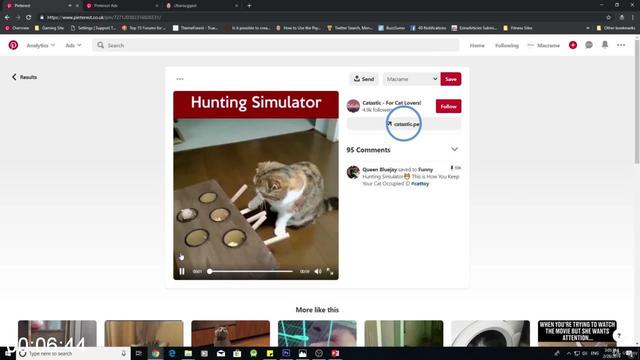Open the first related pin thumbnail

[x=57, y=333]
